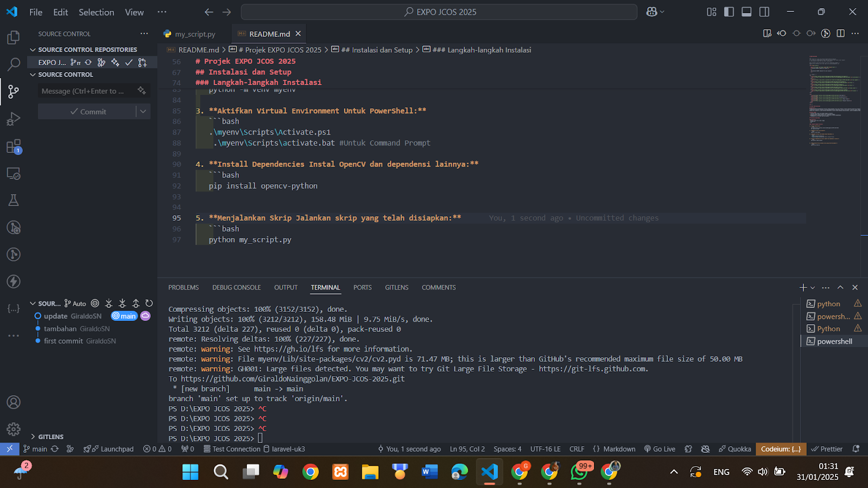Maximize the terminal panel with the up chevron

tap(840, 287)
